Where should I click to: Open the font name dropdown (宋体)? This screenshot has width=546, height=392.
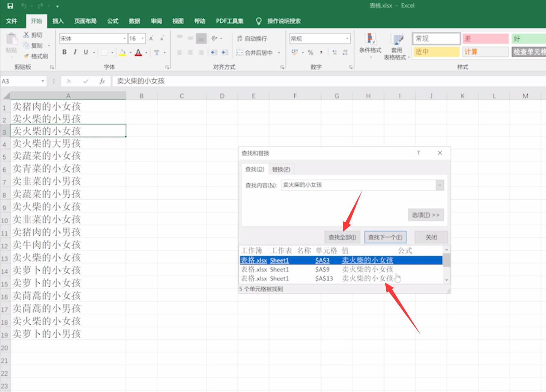[125, 38]
